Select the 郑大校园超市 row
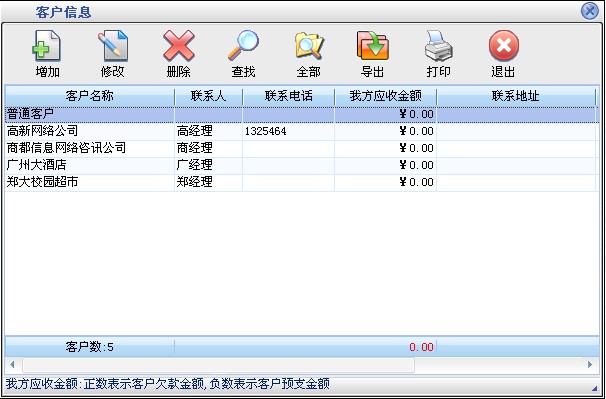 (300, 182)
